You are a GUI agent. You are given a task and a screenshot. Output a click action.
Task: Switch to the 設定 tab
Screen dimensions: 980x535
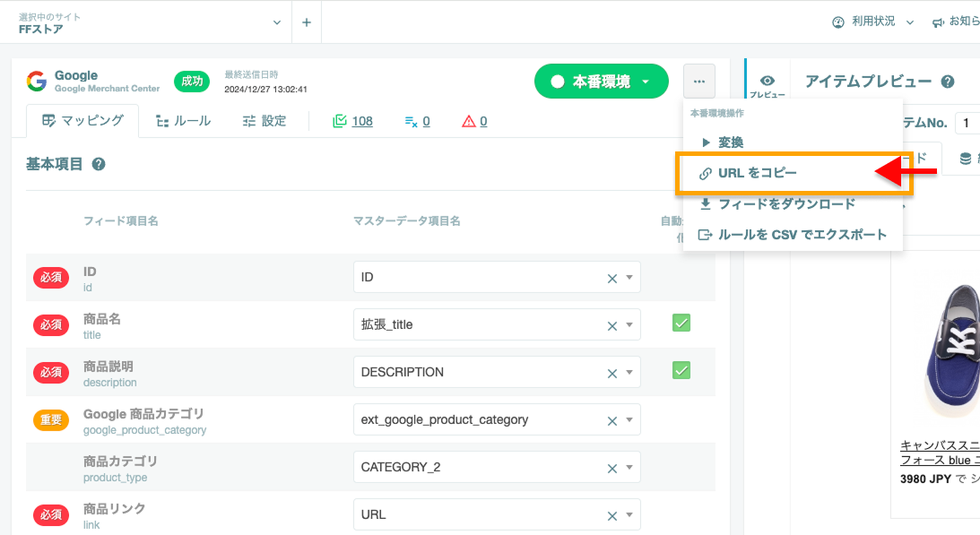(x=265, y=121)
